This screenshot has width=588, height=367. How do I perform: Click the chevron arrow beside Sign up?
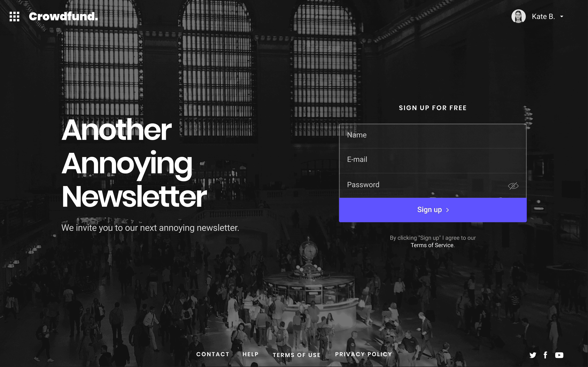448,210
